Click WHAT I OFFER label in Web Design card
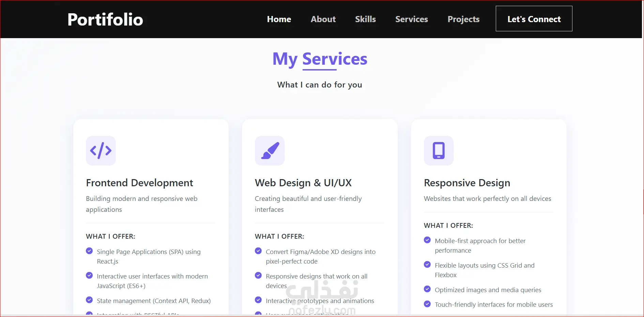This screenshot has width=644, height=317. (279, 236)
